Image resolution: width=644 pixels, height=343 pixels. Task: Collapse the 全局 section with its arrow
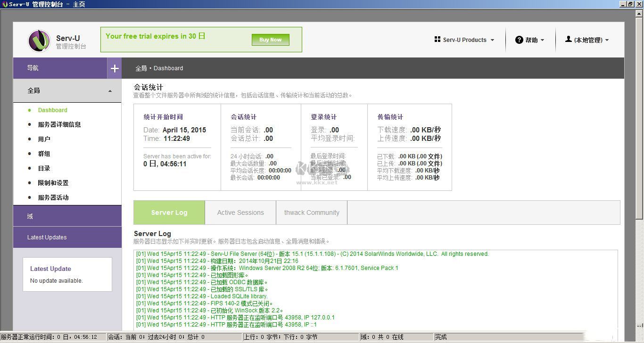110,90
